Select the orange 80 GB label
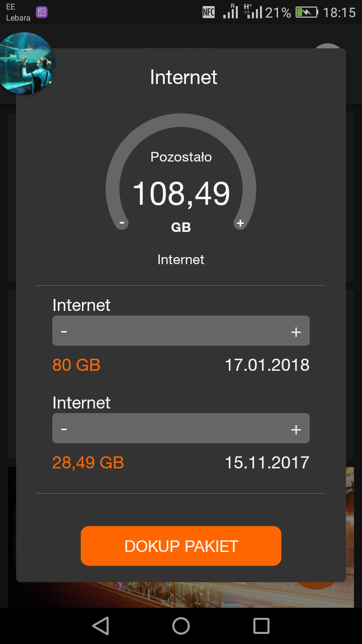The width and height of the screenshot is (362, 644). pos(76,365)
